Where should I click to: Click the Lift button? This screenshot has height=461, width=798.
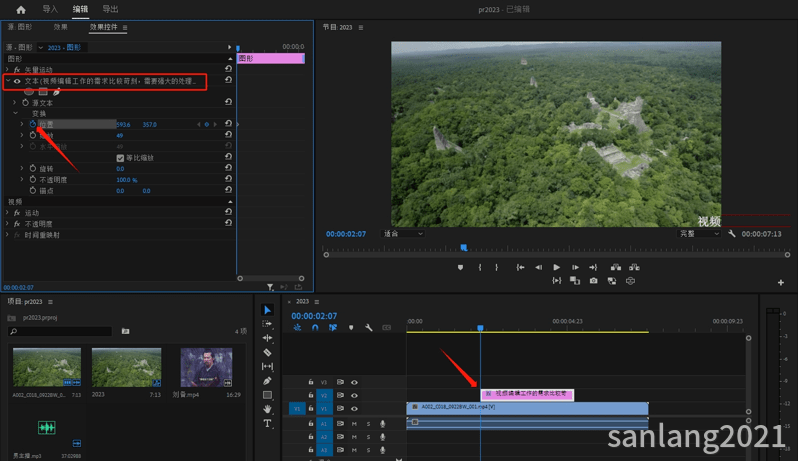click(616, 267)
